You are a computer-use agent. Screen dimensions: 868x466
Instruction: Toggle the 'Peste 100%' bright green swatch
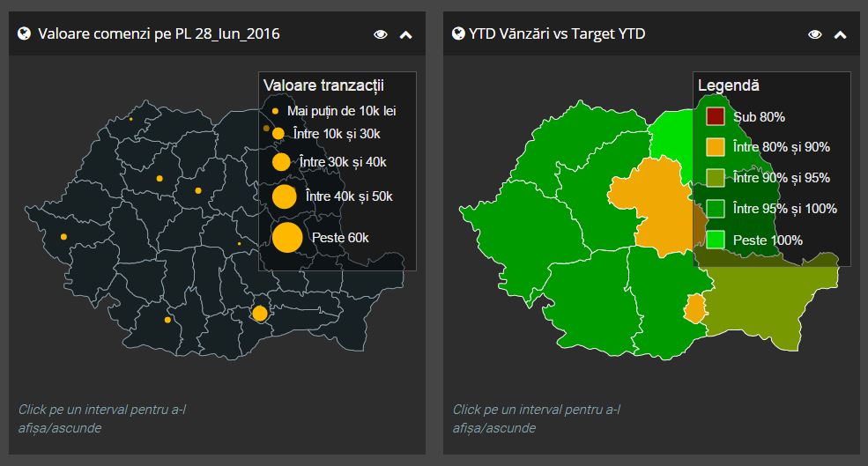pyautogui.click(x=715, y=240)
